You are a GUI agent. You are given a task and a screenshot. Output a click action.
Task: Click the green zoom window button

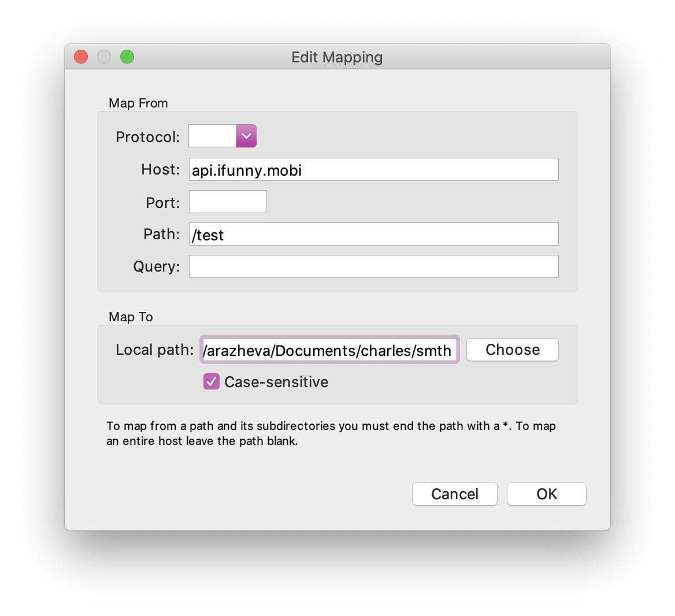[127, 57]
